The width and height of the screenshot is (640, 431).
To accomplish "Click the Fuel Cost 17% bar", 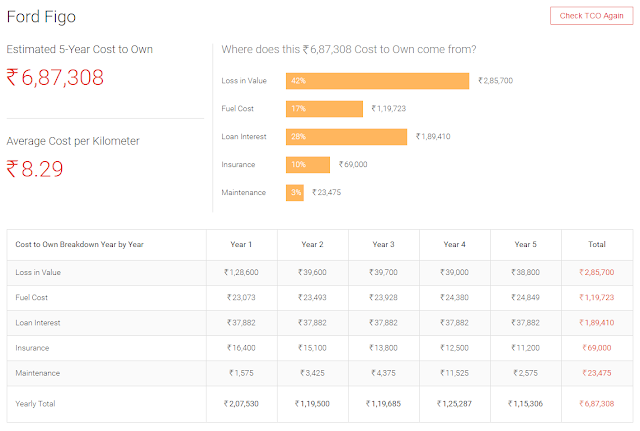I will [324, 108].
